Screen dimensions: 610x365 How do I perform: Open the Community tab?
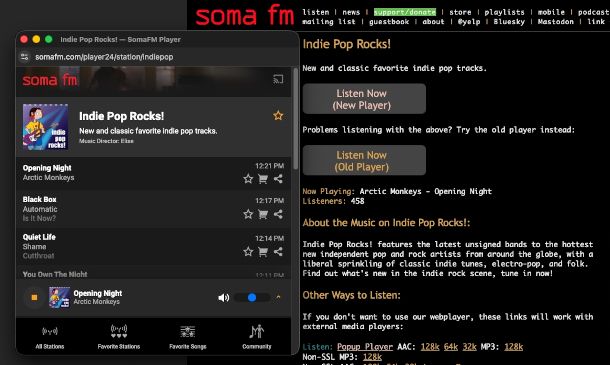(x=256, y=337)
